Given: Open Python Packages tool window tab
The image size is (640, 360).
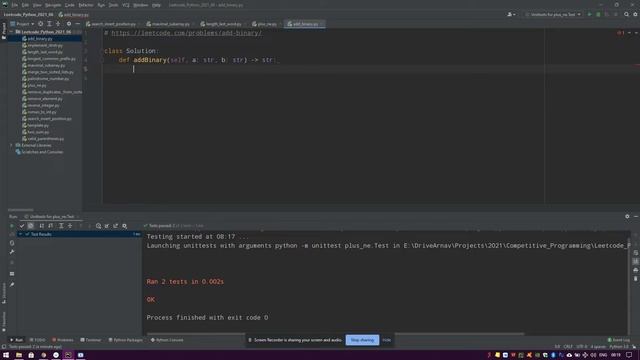Looking at the screenshot, I should pyautogui.click(x=126, y=340).
